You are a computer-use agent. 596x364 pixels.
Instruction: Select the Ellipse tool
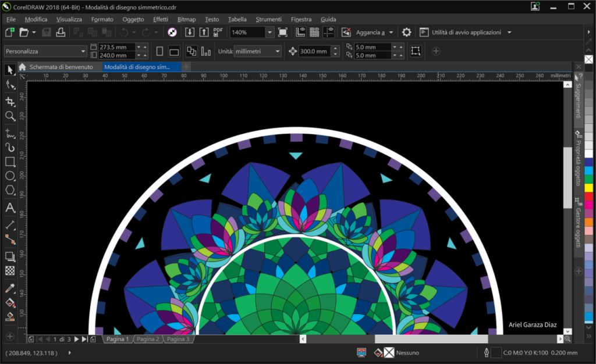pos(9,177)
